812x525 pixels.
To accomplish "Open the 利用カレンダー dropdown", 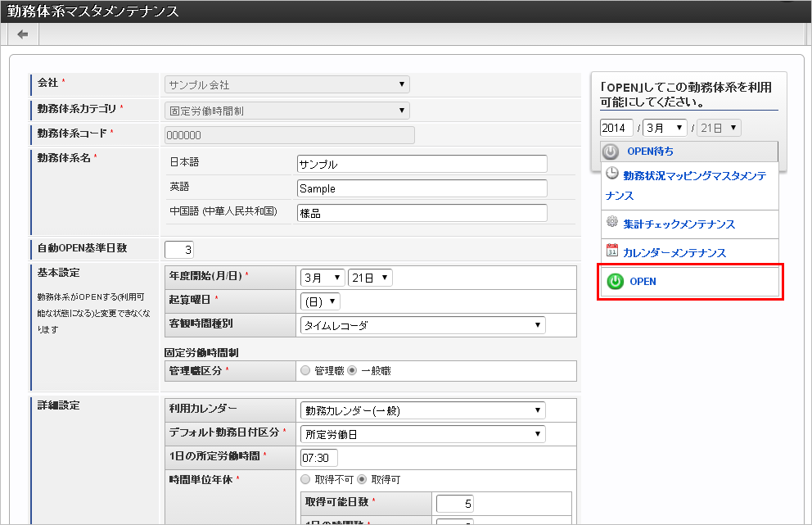I will point(422,410).
